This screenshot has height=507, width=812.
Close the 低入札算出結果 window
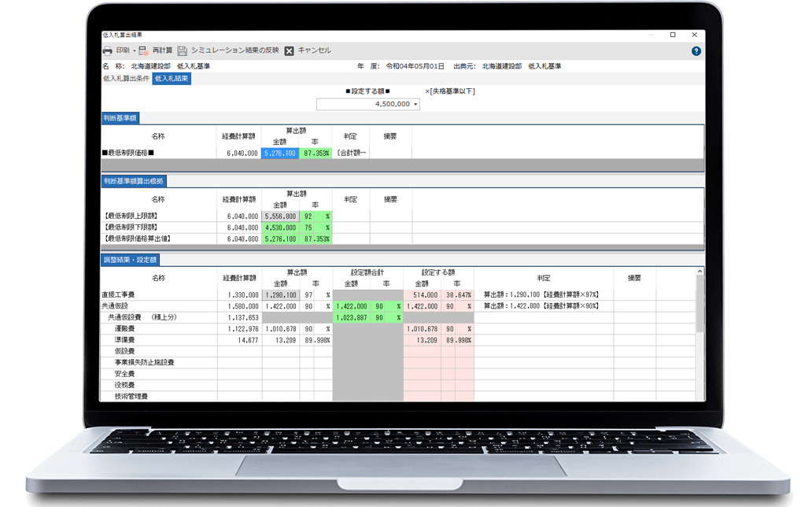[693, 35]
